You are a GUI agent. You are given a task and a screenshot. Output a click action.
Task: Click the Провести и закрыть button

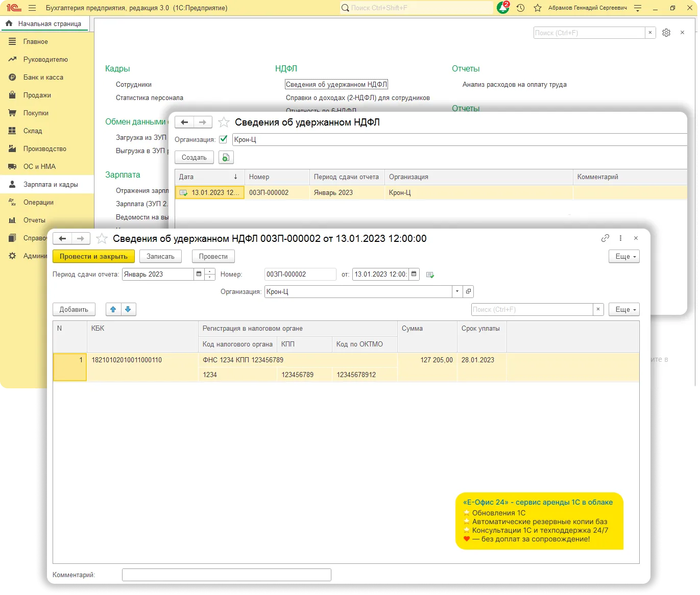tap(93, 257)
